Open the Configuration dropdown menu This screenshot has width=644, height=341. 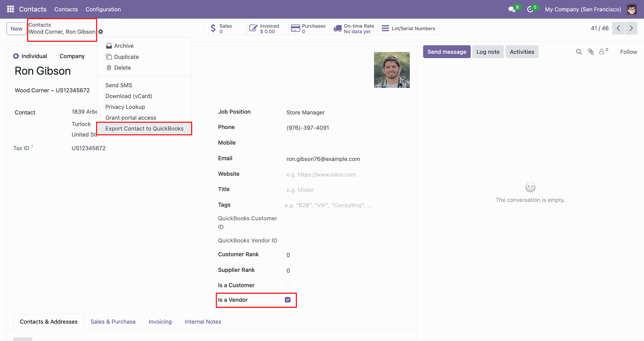[103, 9]
